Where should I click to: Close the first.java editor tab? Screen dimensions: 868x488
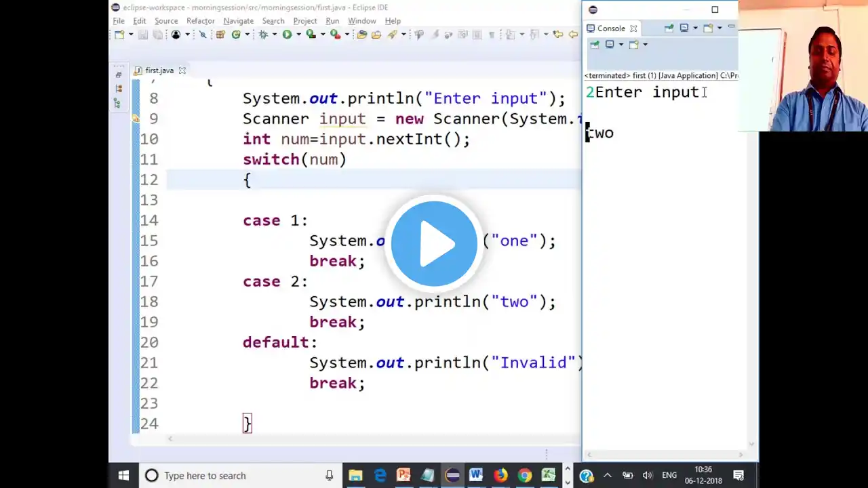[182, 70]
